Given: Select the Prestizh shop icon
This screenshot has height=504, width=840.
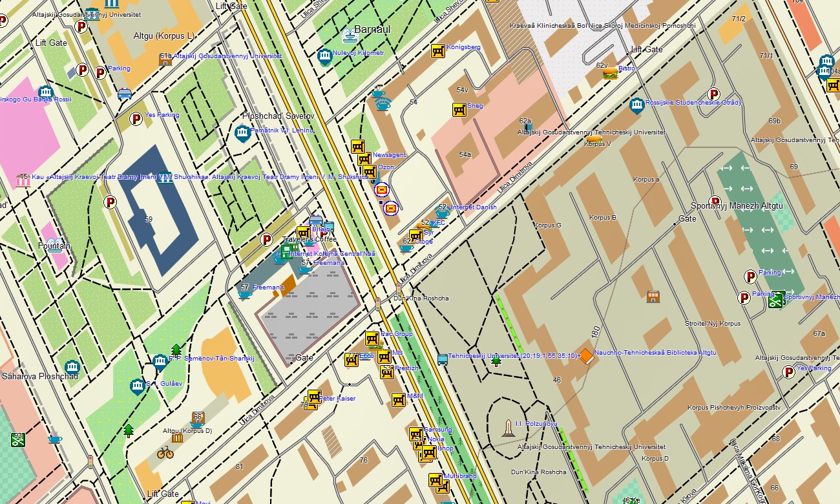Looking at the screenshot, I should click(388, 372).
